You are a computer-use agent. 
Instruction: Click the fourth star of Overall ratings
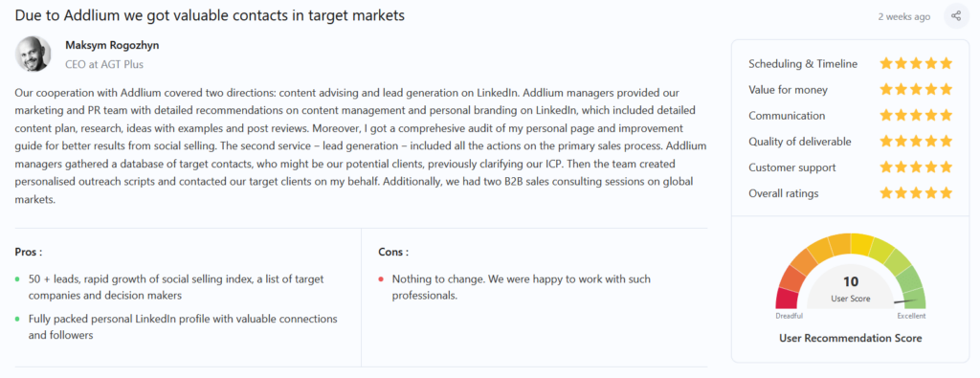point(931,193)
